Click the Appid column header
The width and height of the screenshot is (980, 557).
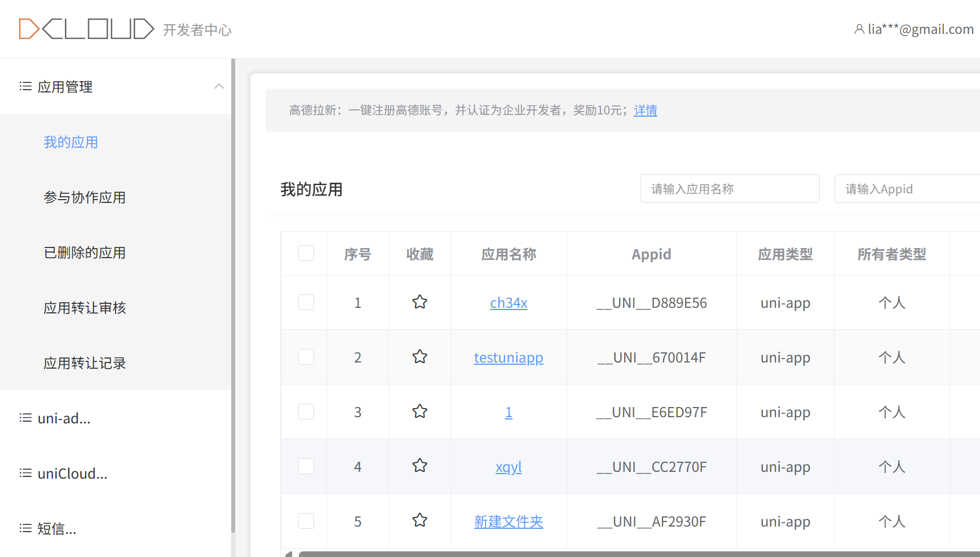651,254
